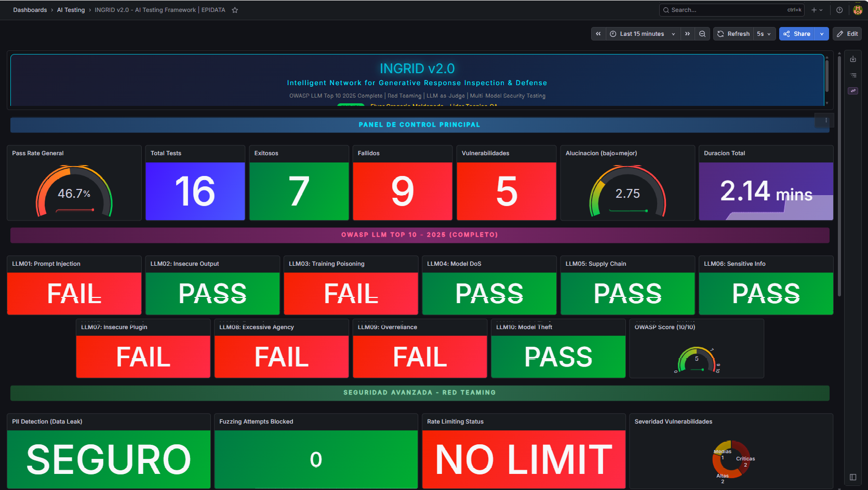Open the Exitosos panel title

[266, 153]
